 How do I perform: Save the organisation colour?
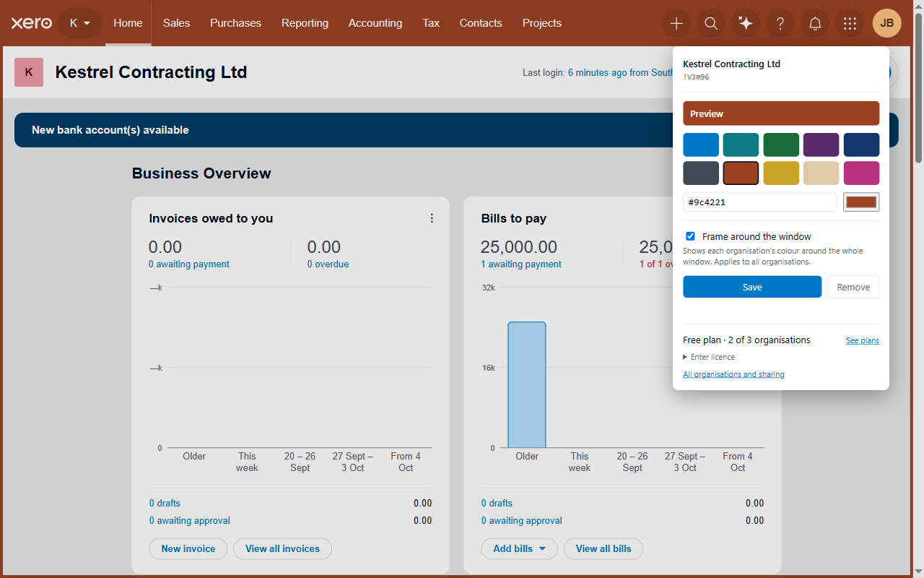(752, 287)
